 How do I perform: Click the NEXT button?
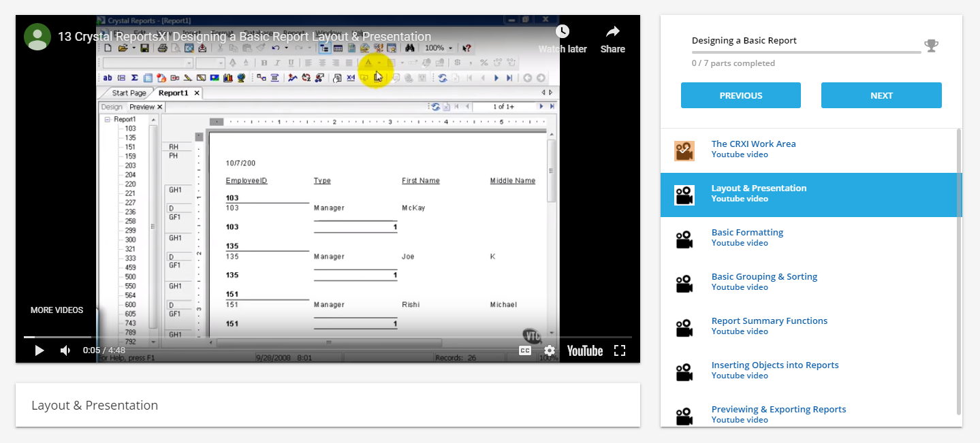pos(881,95)
